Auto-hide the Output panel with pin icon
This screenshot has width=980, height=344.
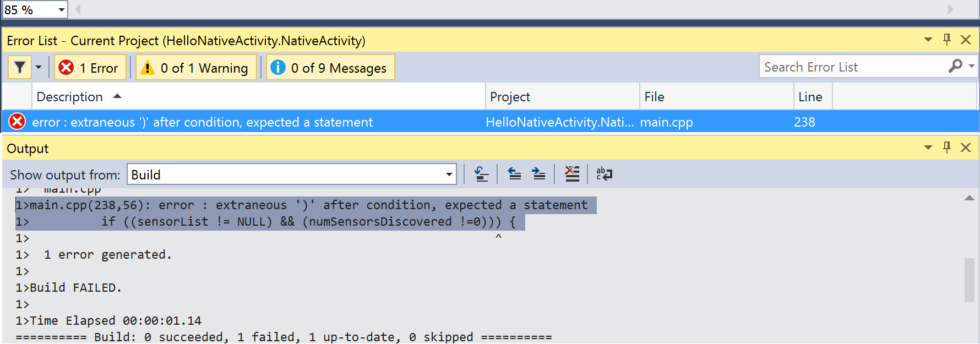point(947,148)
